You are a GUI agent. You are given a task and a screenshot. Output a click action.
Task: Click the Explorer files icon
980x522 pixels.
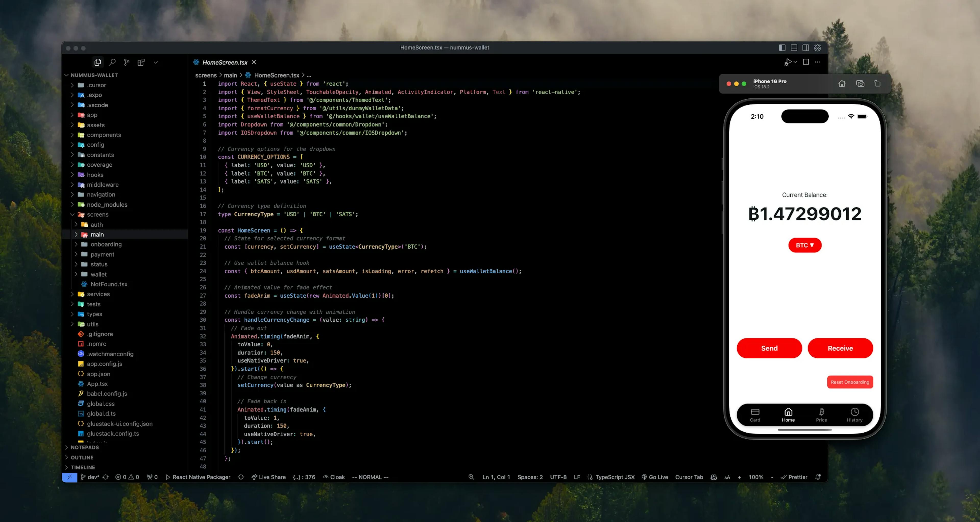(98, 62)
